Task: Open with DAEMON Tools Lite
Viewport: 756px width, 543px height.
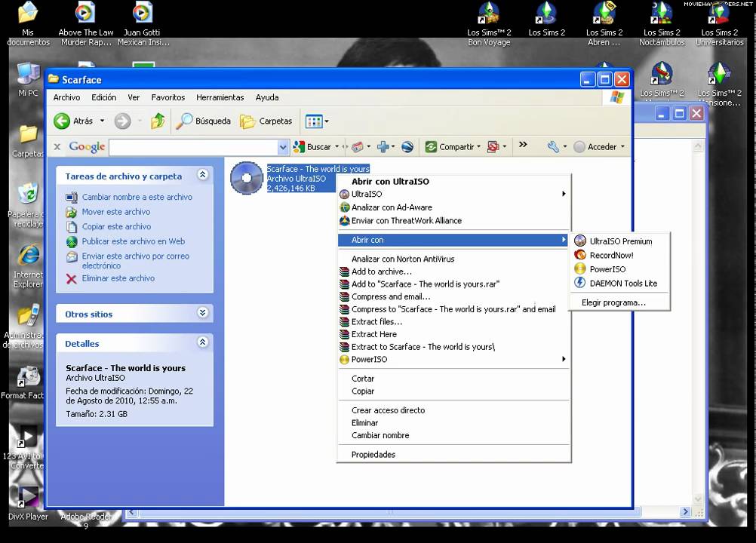Action: point(619,284)
